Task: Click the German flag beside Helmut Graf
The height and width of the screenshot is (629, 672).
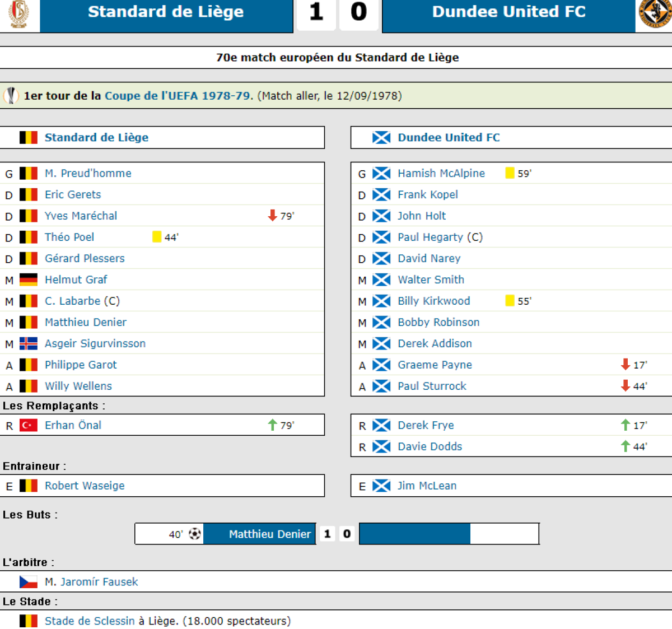Action: (x=29, y=279)
